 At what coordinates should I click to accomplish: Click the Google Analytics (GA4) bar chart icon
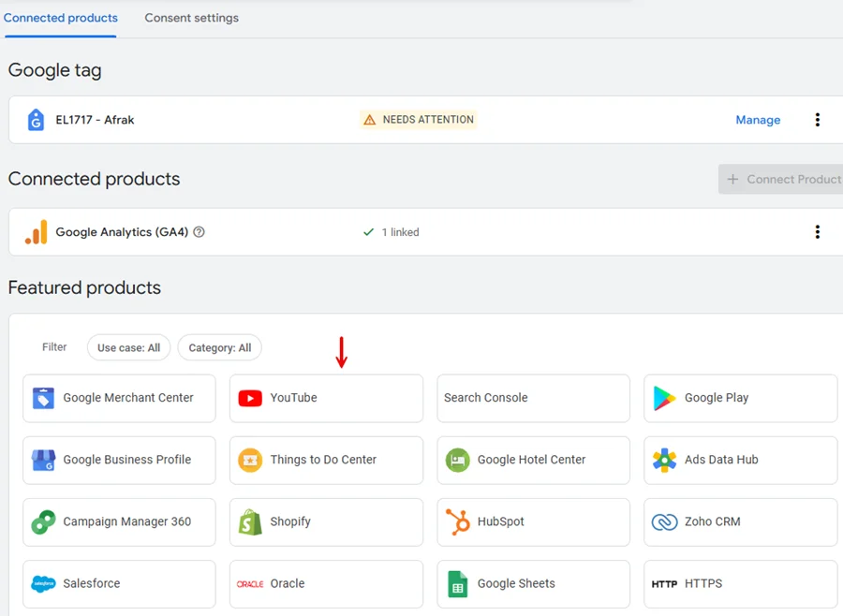[36, 232]
